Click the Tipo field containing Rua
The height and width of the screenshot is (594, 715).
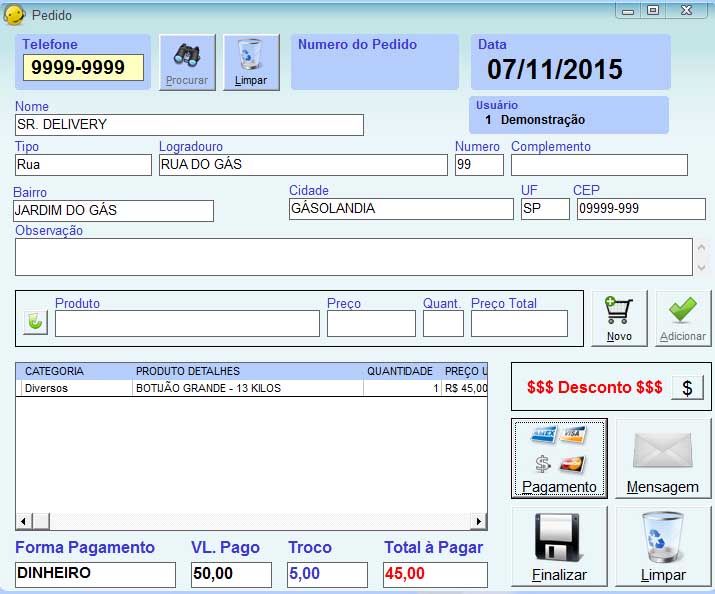pos(83,165)
